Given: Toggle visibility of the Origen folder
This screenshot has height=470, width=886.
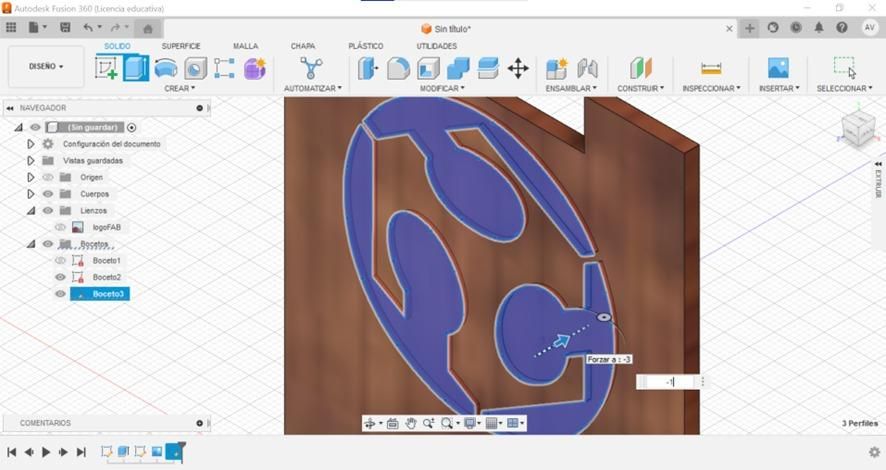Looking at the screenshot, I should pos(48,177).
